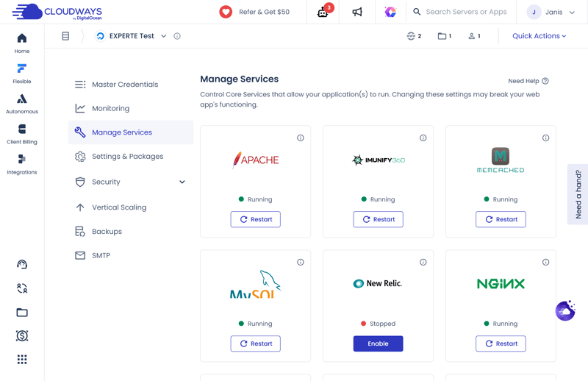The height and width of the screenshot is (381, 588).
Task: Open Autonomous in the sidebar
Action: [x=22, y=99]
